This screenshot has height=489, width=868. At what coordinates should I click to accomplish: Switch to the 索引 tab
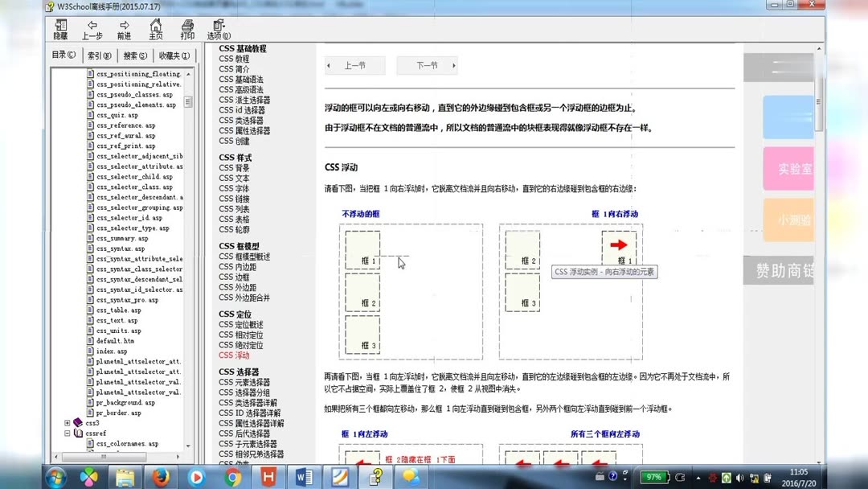101,54
